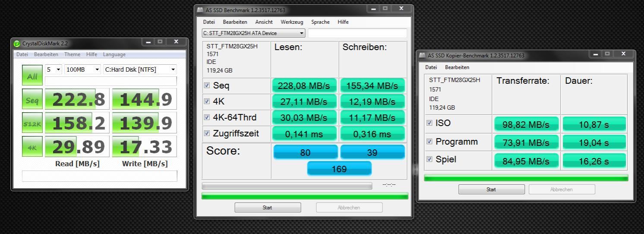Screen dimensions: 644x234
Task: Click the comment field below CrystalDiskMark results
Action: point(99,176)
